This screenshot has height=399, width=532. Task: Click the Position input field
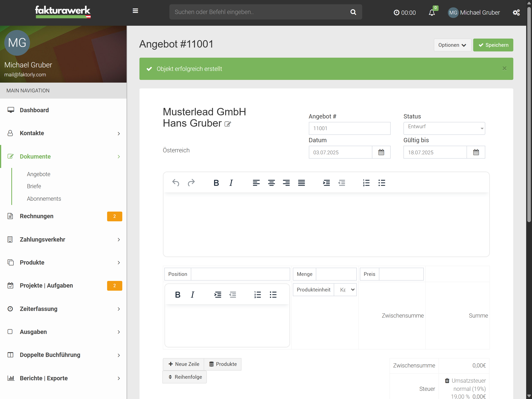[x=240, y=274]
